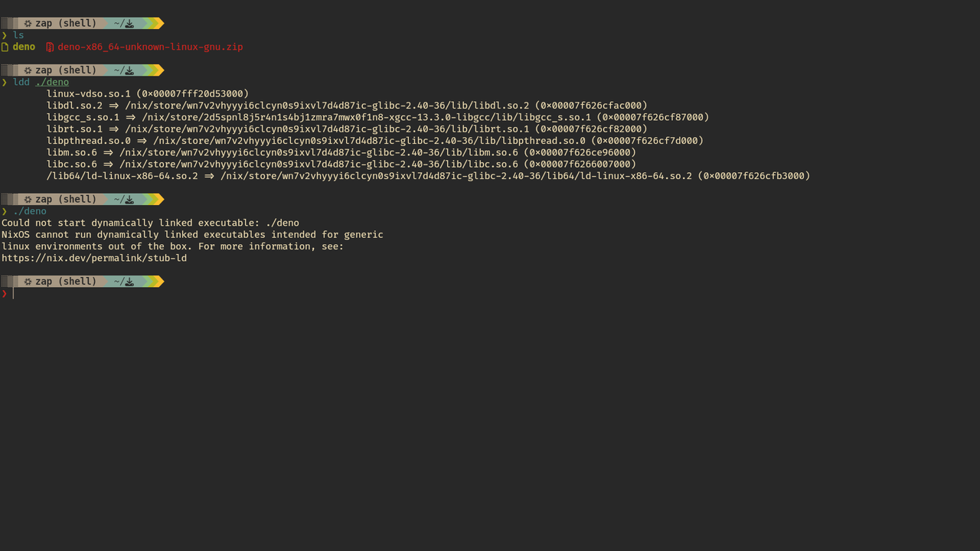Screen dimensions: 980x551
Task: Open the nix.dev/permalink/stub-ld link
Action: pos(94,259)
